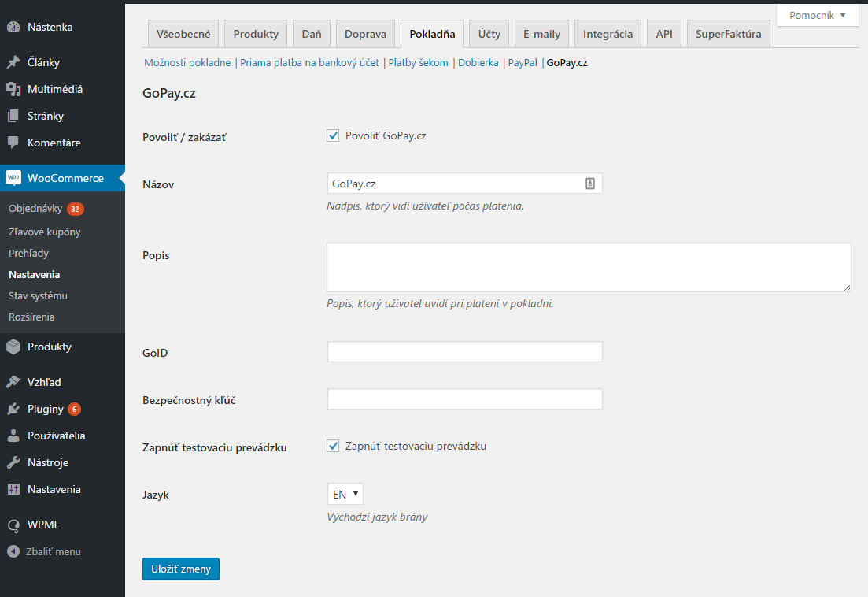Viewport: 868px width, 597px height.
Task: Switch to the E-maily tab
Action: pyautogui.click(x=541, y=33)
